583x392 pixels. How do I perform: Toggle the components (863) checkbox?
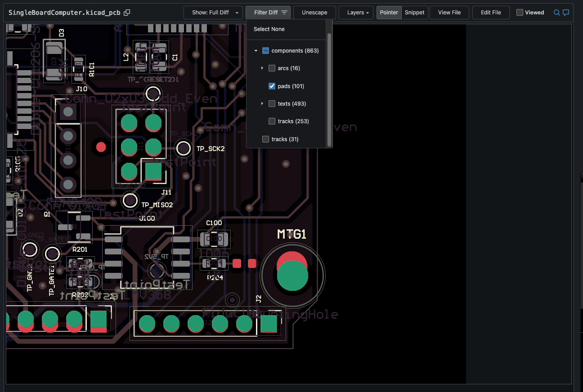click(x=265, y=50)
